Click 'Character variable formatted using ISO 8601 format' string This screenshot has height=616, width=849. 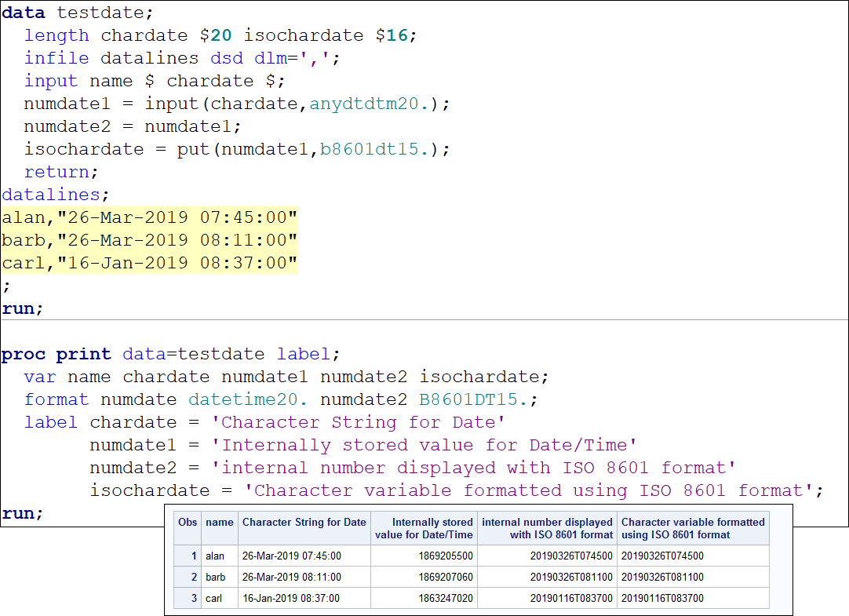pyautogui.click(x=528, y=490)
